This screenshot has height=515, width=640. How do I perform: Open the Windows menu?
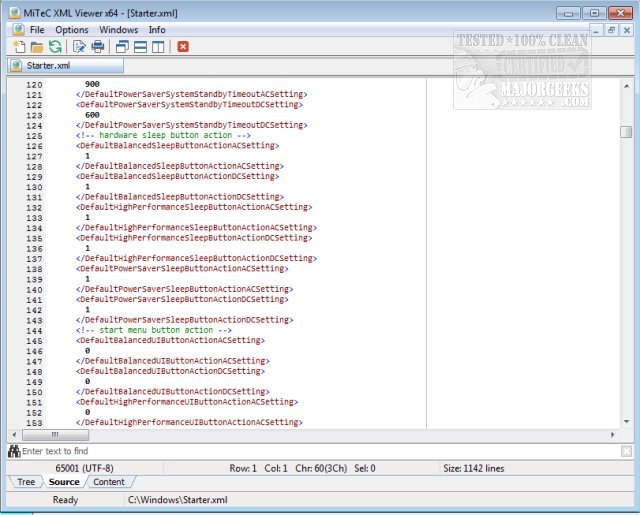(118, 30)
